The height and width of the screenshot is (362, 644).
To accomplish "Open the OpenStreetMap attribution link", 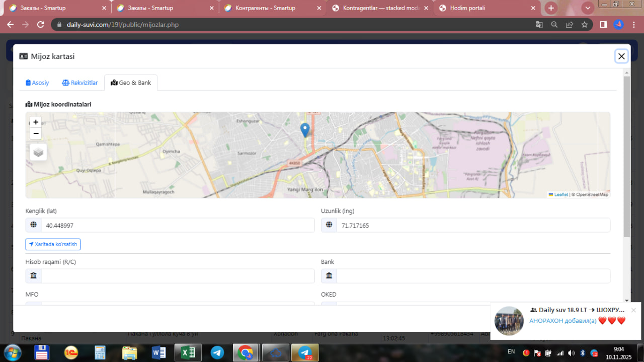I will tap(592, 194).
